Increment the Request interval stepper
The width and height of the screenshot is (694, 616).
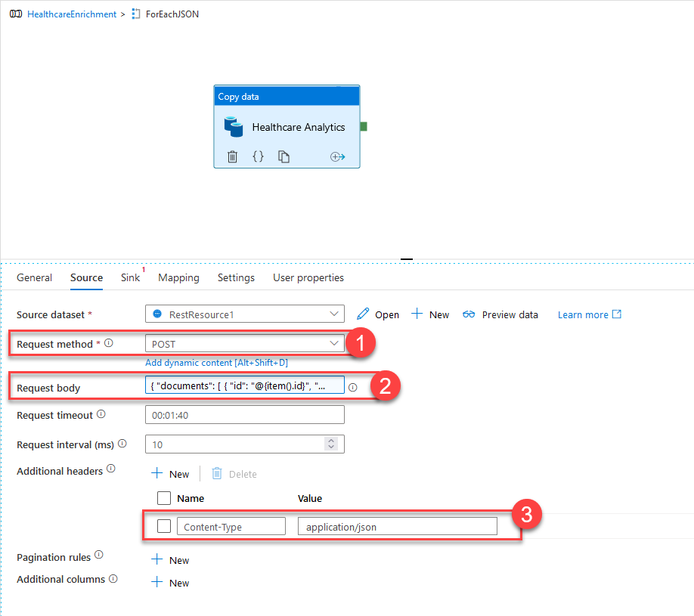point(330,440)
